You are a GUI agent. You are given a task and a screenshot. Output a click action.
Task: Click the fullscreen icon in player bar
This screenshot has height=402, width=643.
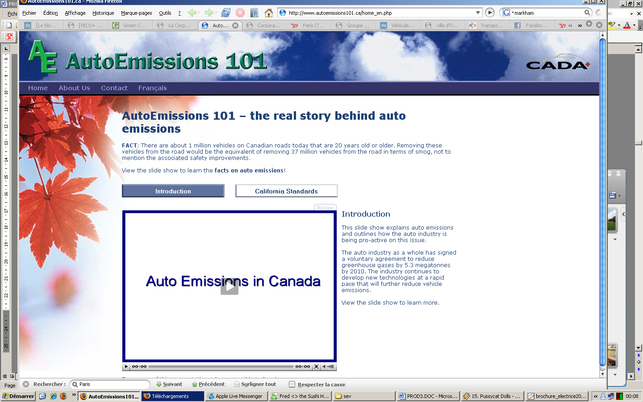click(x=316, y=366)
